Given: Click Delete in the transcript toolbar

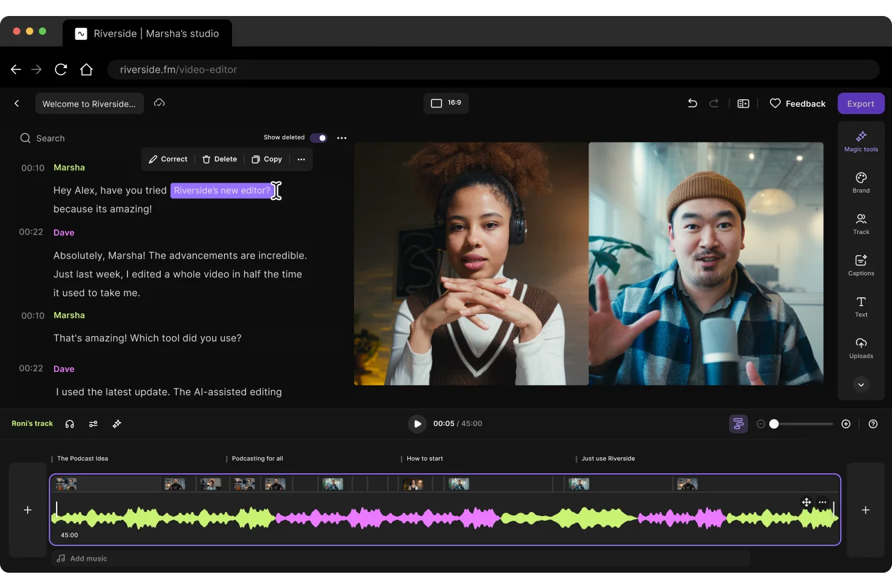Looking at the screenshot, I should click(x=219, y=159).
